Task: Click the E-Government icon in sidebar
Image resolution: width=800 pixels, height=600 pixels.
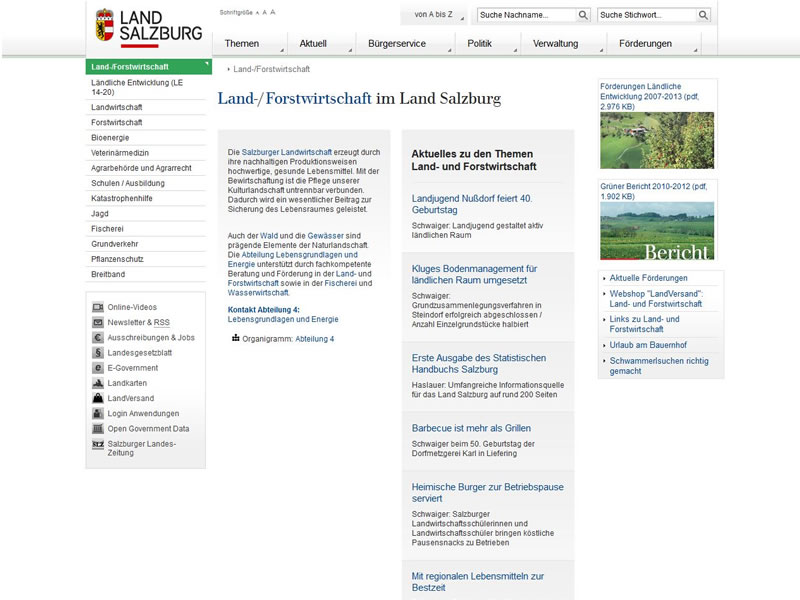Action: [x=98, y=368]
